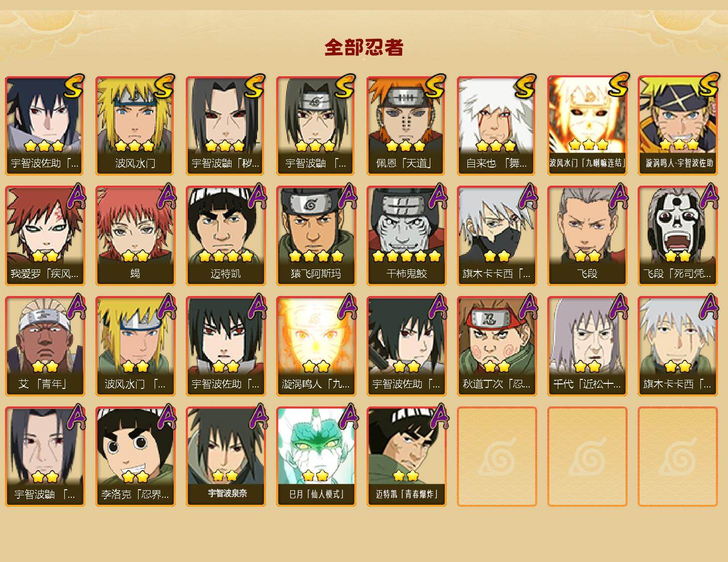
Task: Select the 迈特凯「青春爆炸」 card
Action: [x=406, y=457]
